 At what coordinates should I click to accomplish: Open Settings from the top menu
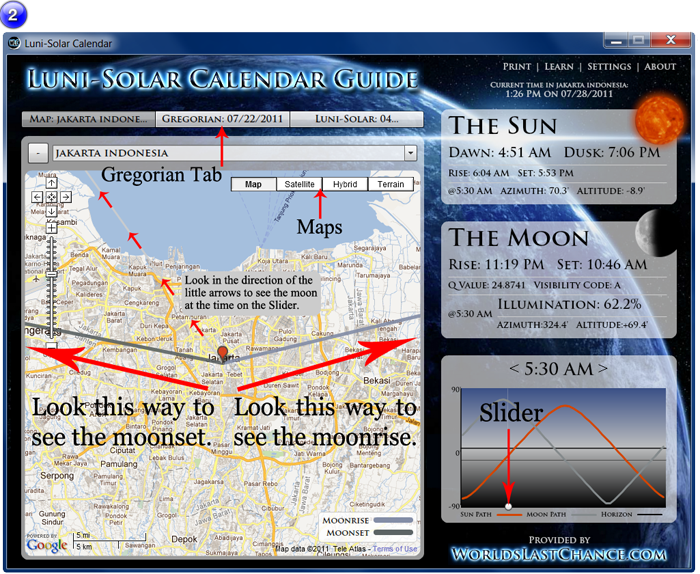(609, 67)
